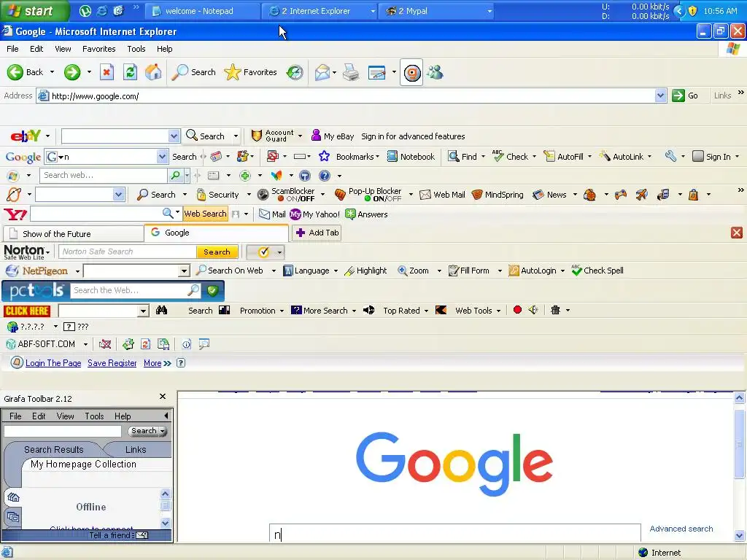
Task: Click the IE Refresh icon
Action: pos(130,72)
